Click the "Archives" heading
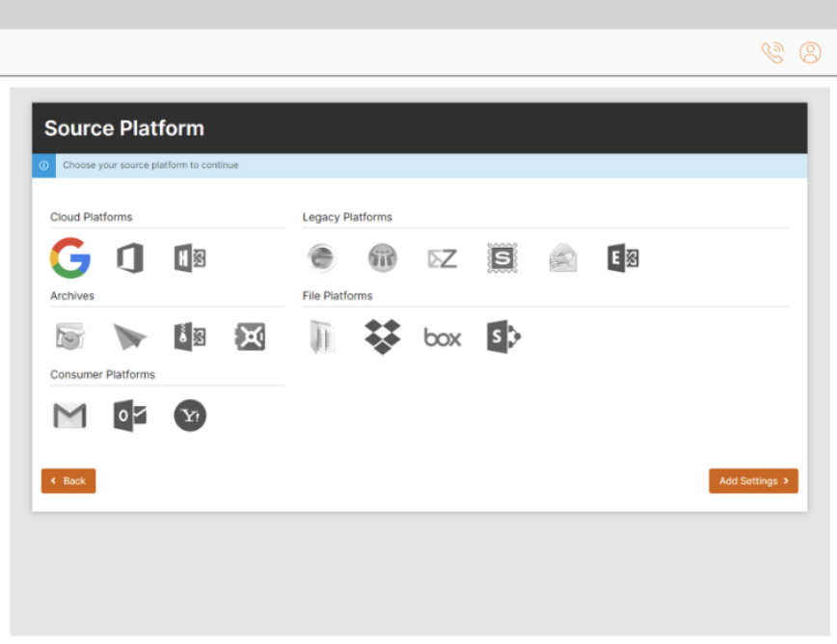Viewport: 837px width, 644px height. click(72, 296)
